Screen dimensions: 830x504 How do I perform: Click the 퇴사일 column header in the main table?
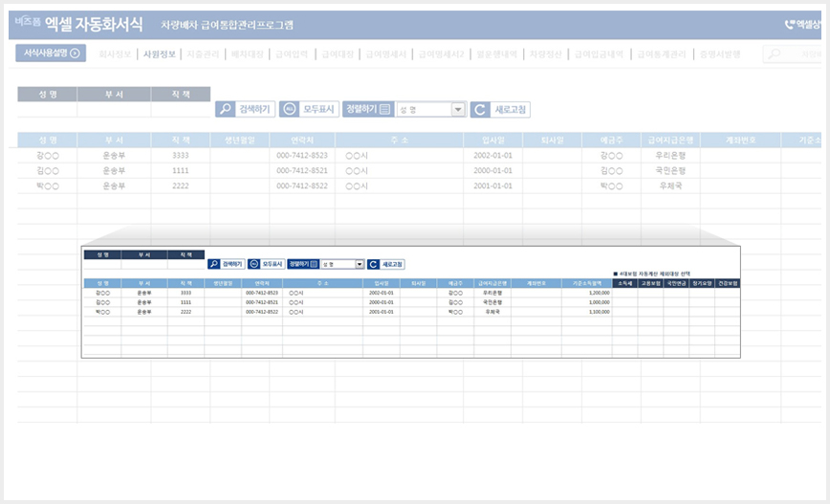pyautogui.click(x=552, y=140)
